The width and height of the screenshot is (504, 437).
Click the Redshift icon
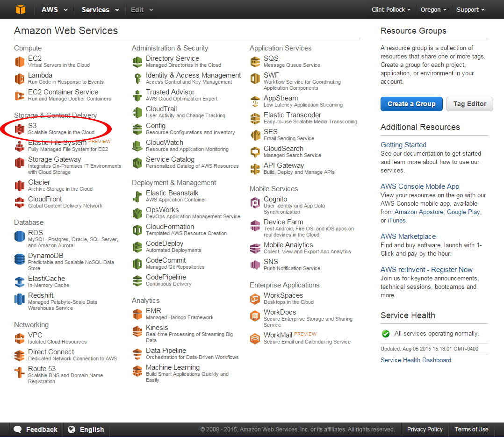tap(20, 299)
